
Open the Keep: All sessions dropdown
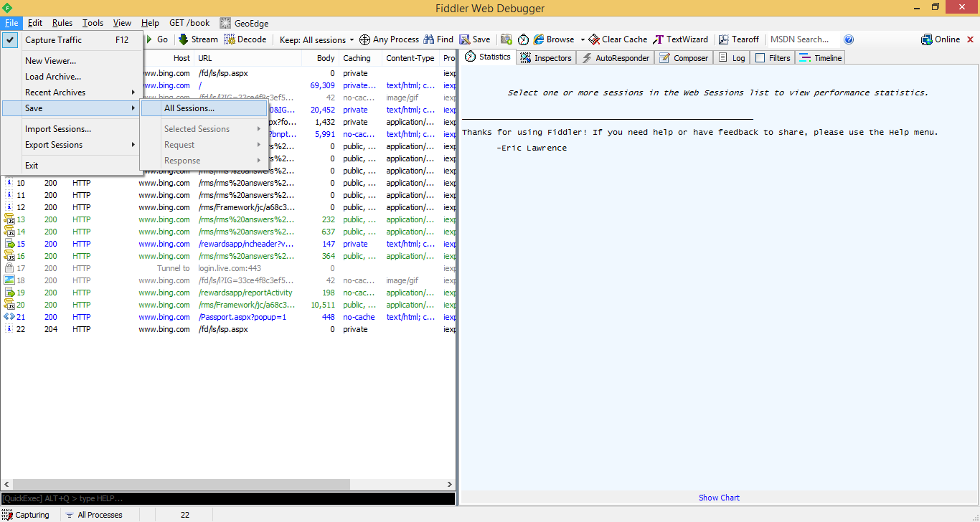(316, 39)
